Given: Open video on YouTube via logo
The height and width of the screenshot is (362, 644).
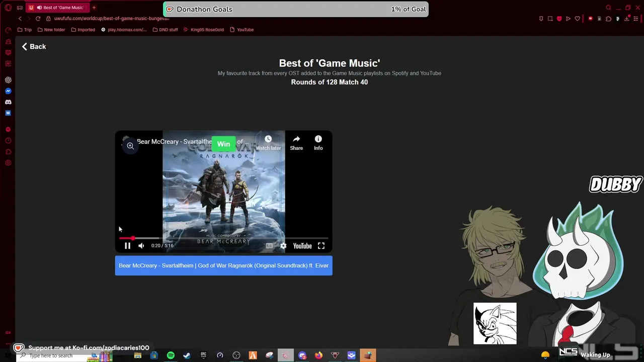Looking at the screenshot, I should click(x=302, y=246).
